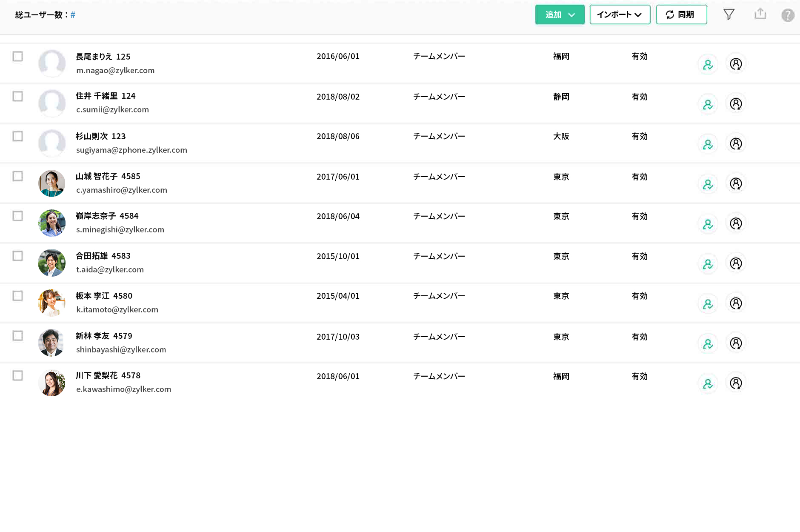Click the total user count # link
The width and height of the screenshot is (800, 532).
(x=73, y=15)
